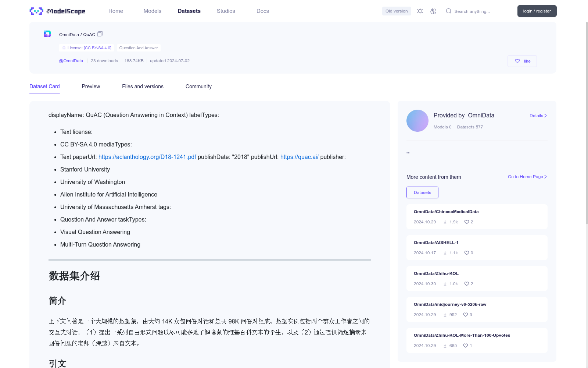588x368 pixels.
Task: Click the 数据集介绍 heading
Action: 74,276
